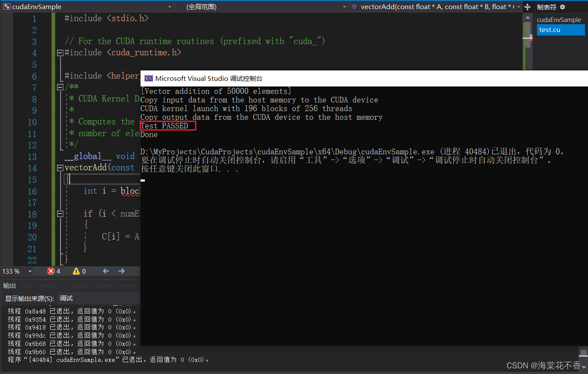Collapse the vectorAdd function at line 14
The image size is (588, 374).
[x=60, y=168]
